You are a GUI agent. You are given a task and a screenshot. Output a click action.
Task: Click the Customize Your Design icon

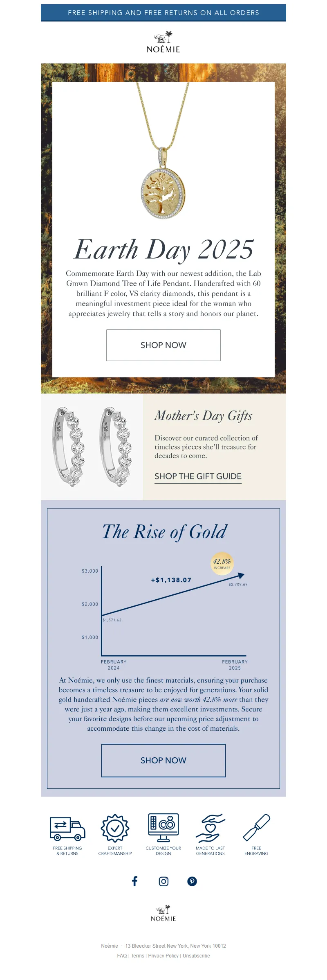pos(163,828)
